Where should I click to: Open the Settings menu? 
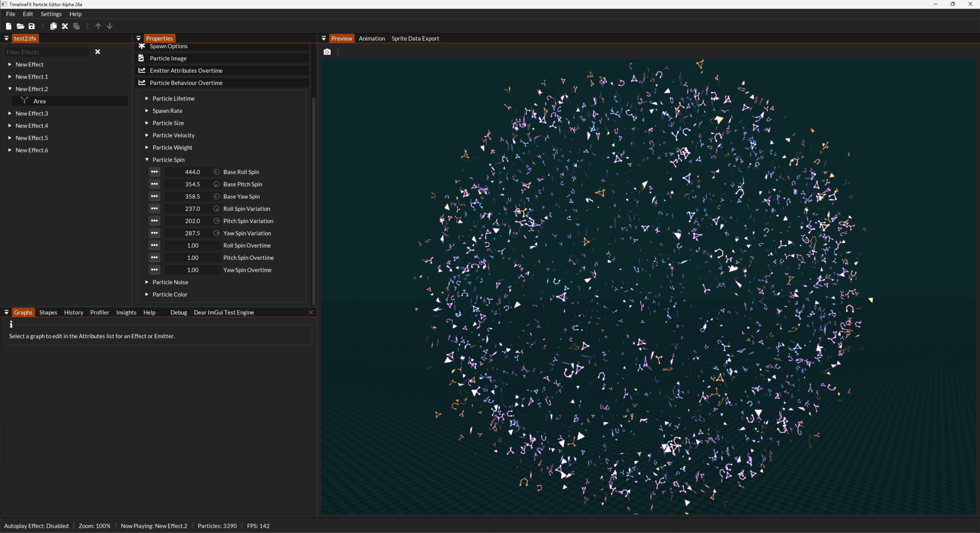[51, 14]
